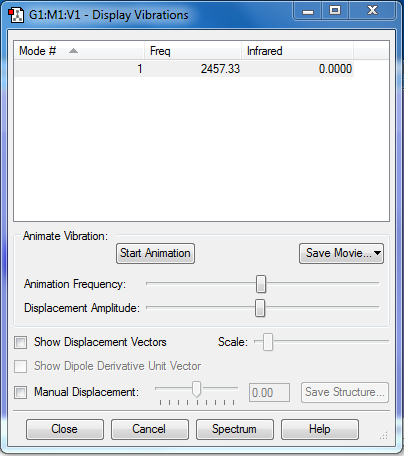Click the Scale slider handle

pyautogui.click(x=268, y=342)
